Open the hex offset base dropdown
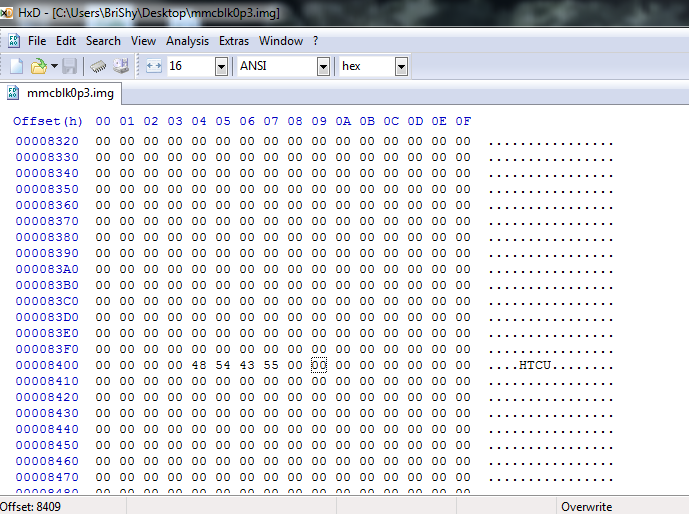This screenshot has height=514, width=689. 401,66
